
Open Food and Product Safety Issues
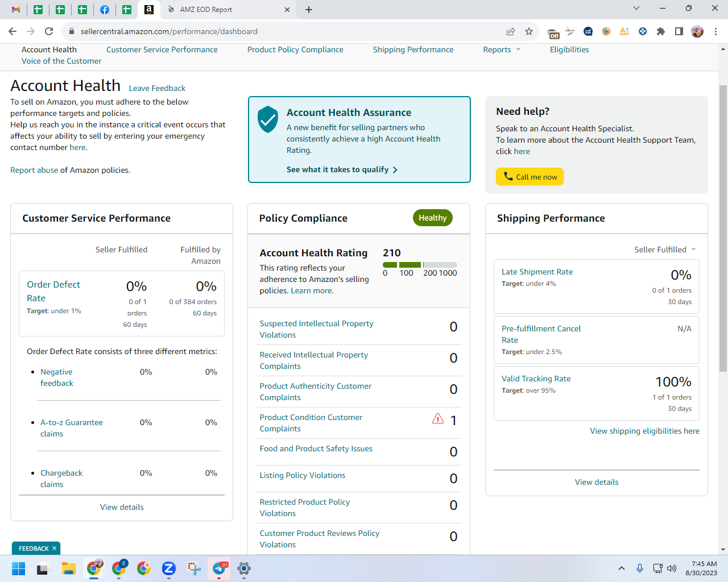coord(316,448)
